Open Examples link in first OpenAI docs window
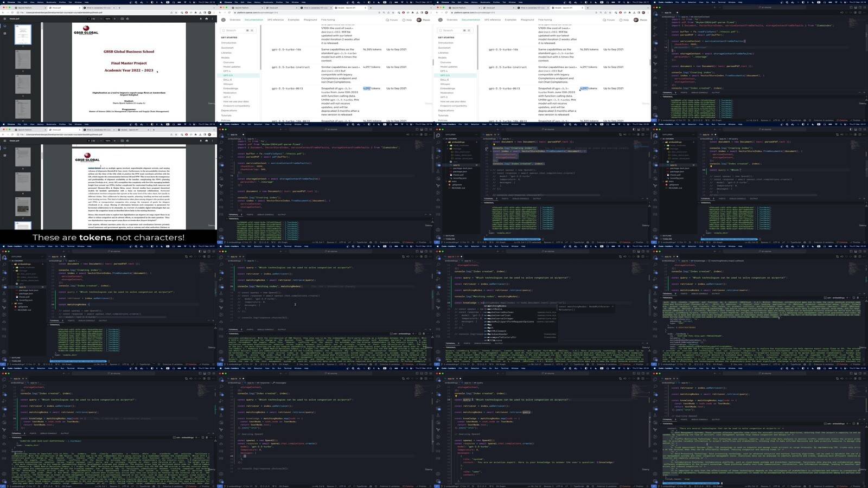Viewport: 868px width, 488px height. click(x=293, y=20)
